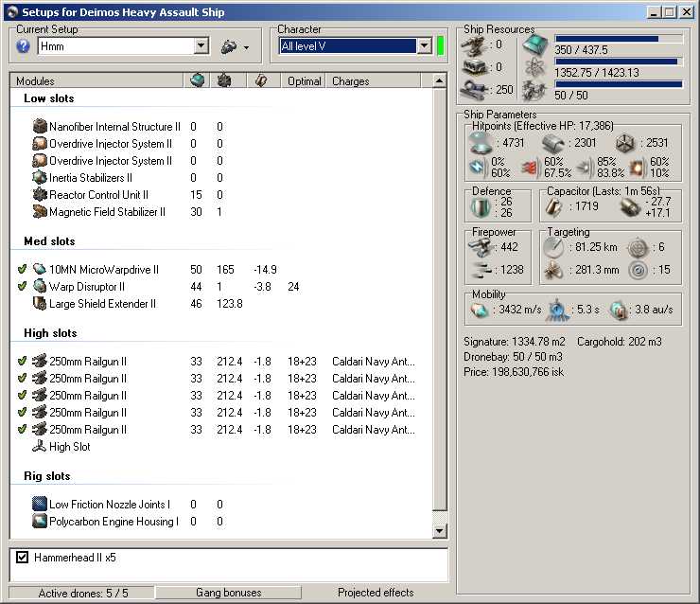Viewport: 700px width, 604px height.
Task: Click the Low Friction Nozzle Joints I icon
Action: (x=40, y=504)
